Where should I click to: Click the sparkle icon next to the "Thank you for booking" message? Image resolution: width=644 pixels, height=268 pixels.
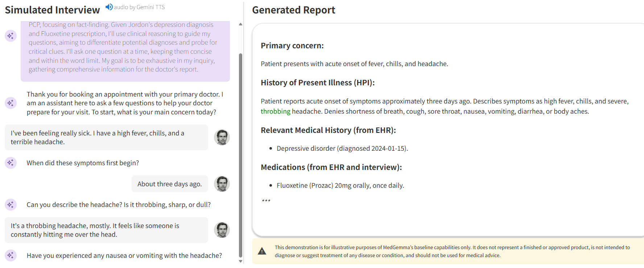[x=11, y=103]
